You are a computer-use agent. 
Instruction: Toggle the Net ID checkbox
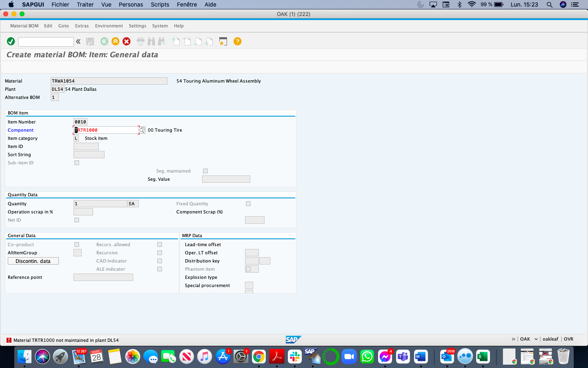tap(77, 220)
